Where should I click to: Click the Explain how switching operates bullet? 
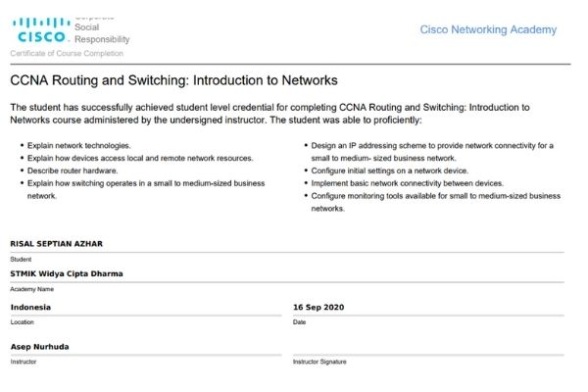146,189
